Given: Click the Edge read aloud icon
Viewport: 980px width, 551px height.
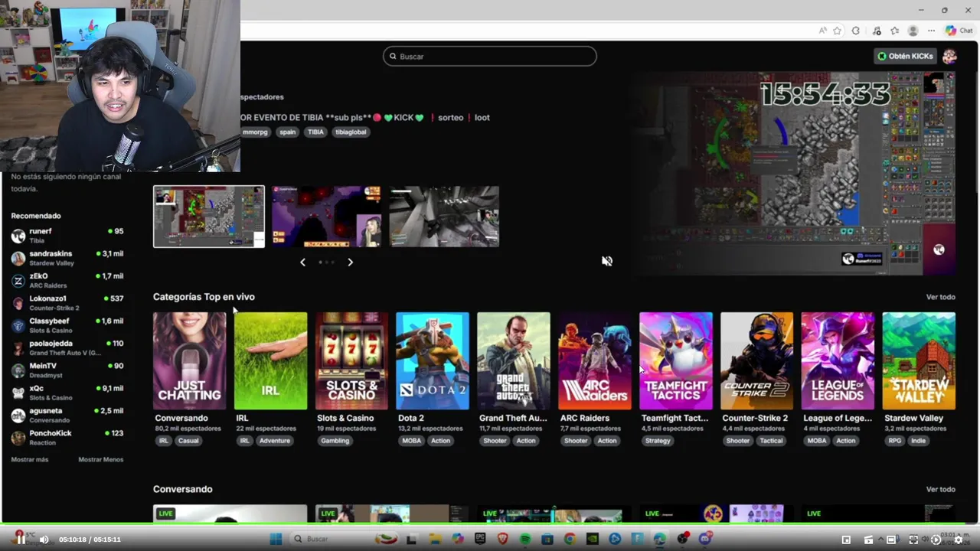Looking at the screenshot, I should (822, 31).
